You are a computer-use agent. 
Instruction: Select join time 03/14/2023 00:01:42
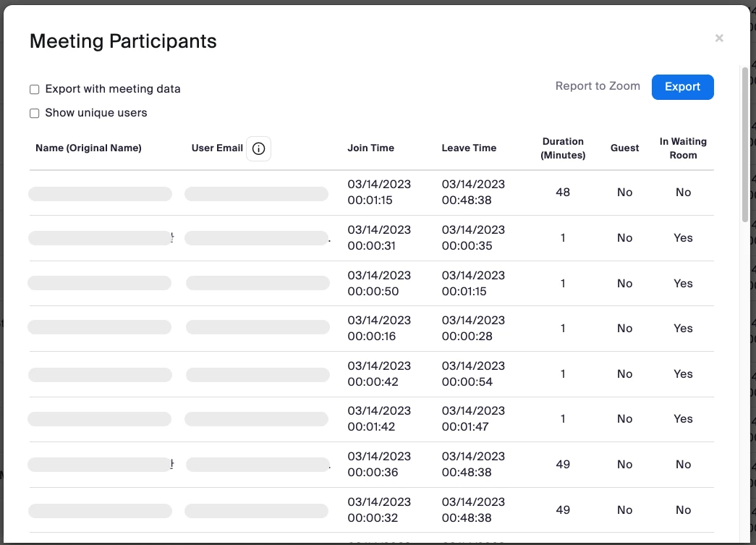[x=379, y=418]
